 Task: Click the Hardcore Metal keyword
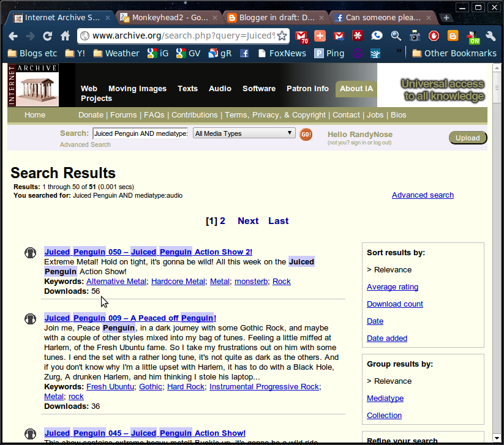[178, 282]
